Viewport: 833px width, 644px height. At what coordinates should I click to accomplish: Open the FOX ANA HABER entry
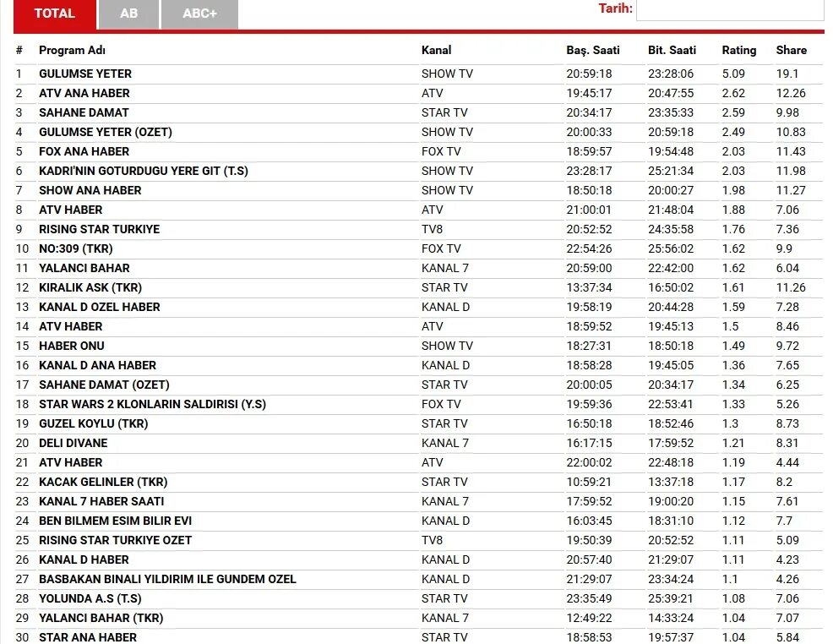pos(81,151)
